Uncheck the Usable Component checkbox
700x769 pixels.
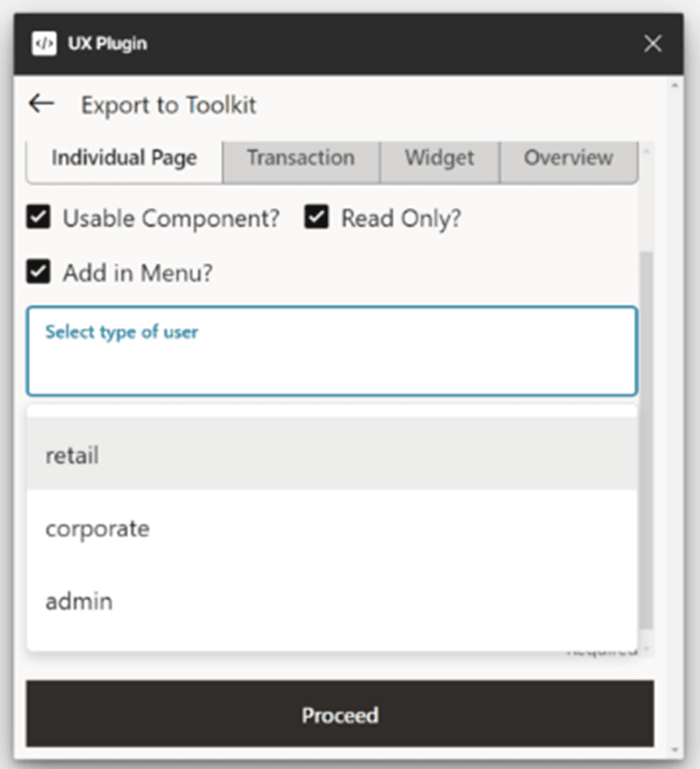(39, 218)
